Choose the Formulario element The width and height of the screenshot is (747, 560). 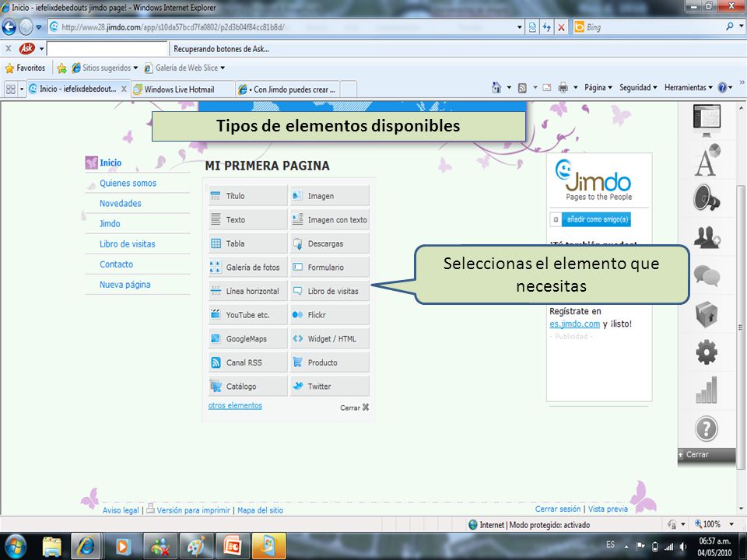pyautogui.click(x=330, y=267)
